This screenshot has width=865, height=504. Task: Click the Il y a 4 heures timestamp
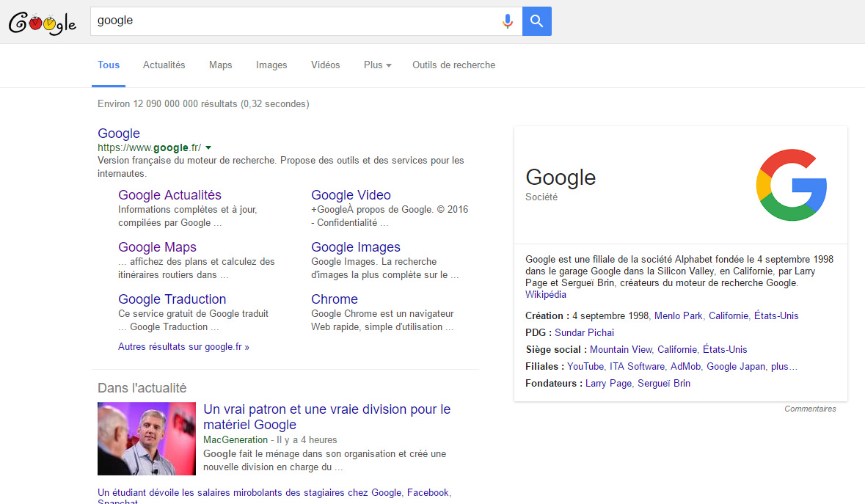pyautogui.click(x=307, y=440)
